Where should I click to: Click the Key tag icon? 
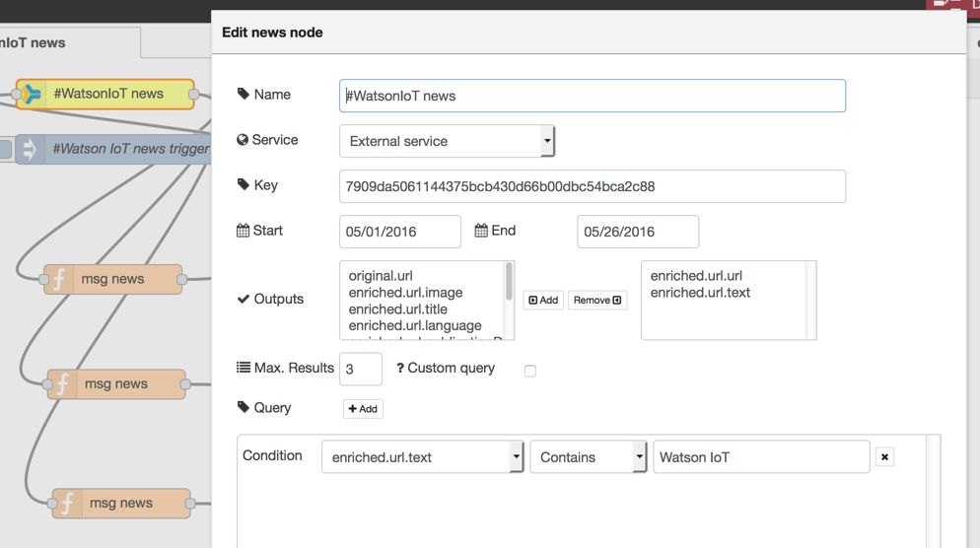coord(244,185)
